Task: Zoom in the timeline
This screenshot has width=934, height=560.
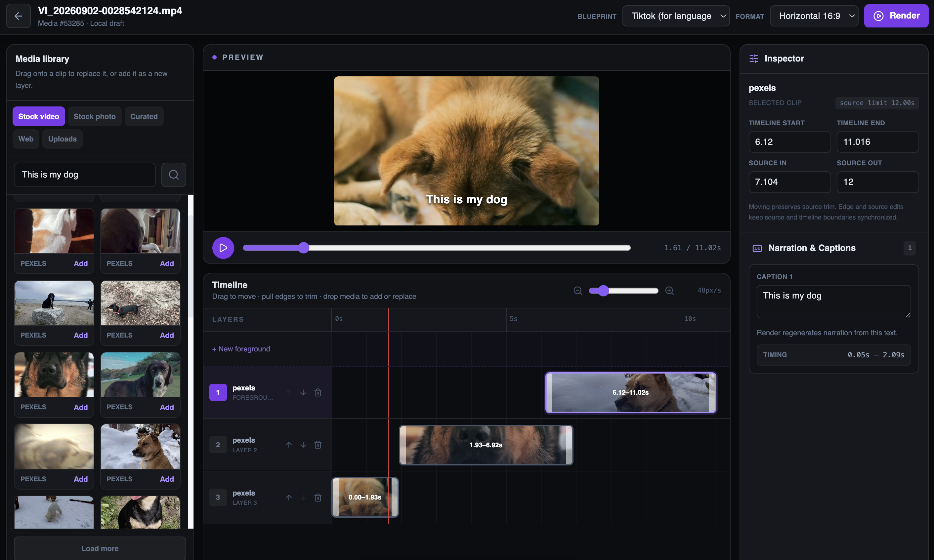Action: [669, 291]
